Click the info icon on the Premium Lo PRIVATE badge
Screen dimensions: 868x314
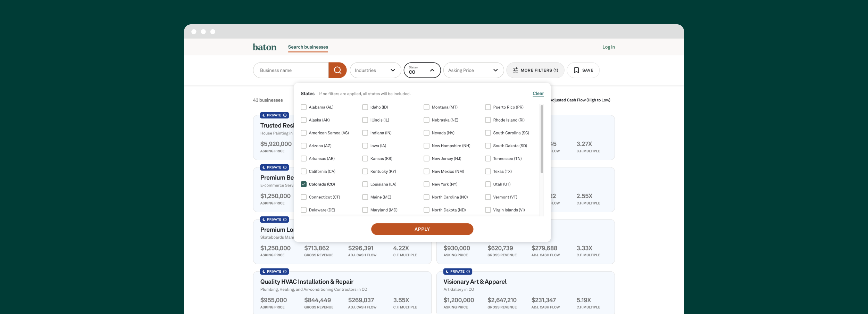click(x=285, y=220)
